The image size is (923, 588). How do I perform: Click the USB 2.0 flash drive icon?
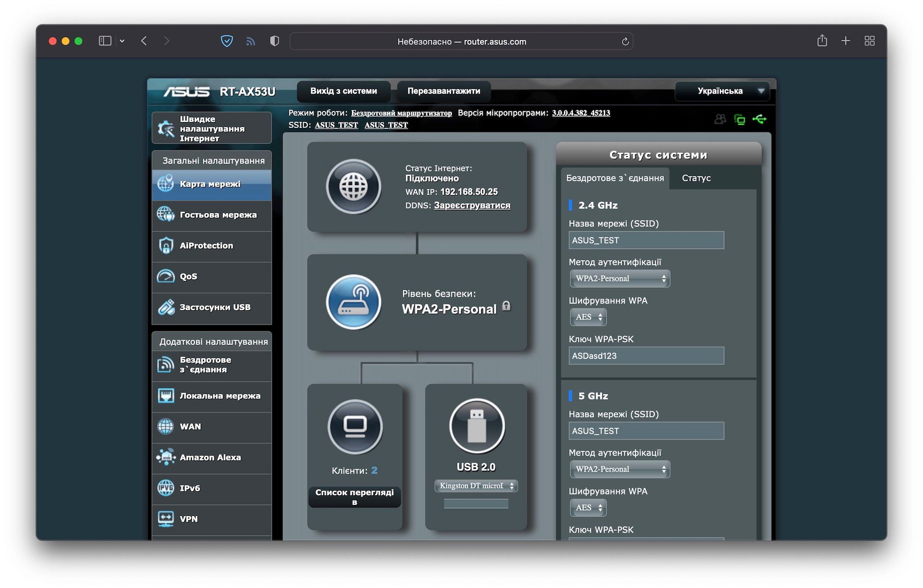(477, 426)
